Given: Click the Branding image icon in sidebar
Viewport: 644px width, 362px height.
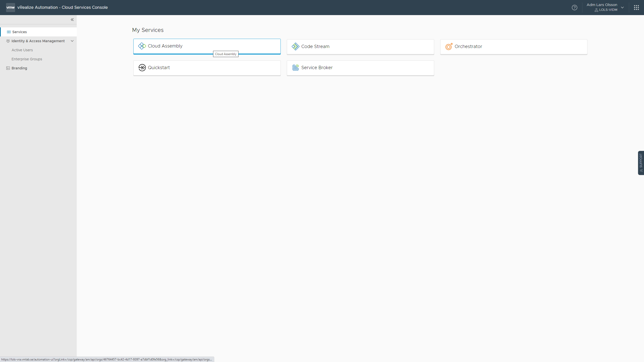Looking at the screenshot, I should [8, 68].
